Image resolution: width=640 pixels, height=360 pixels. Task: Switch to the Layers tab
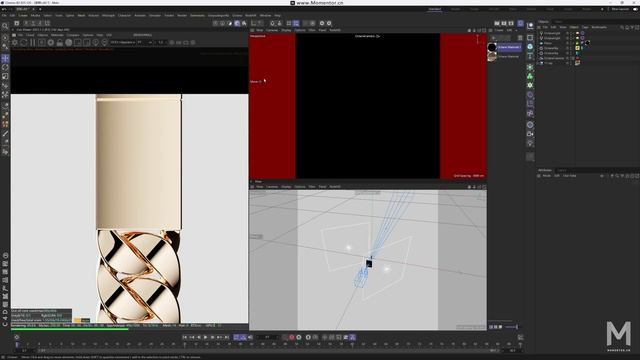click(x=562, y=170)
